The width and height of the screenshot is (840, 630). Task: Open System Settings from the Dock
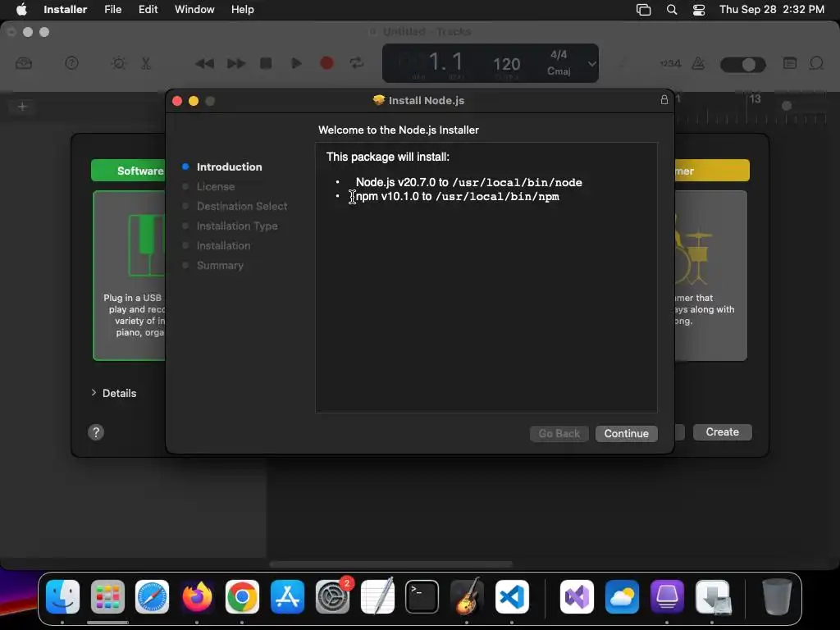coord(333,596)
